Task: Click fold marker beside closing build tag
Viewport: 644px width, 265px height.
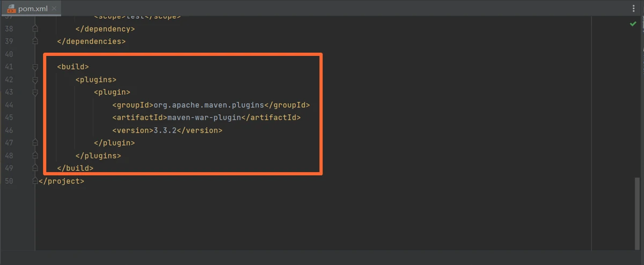Action: point(35,168)
